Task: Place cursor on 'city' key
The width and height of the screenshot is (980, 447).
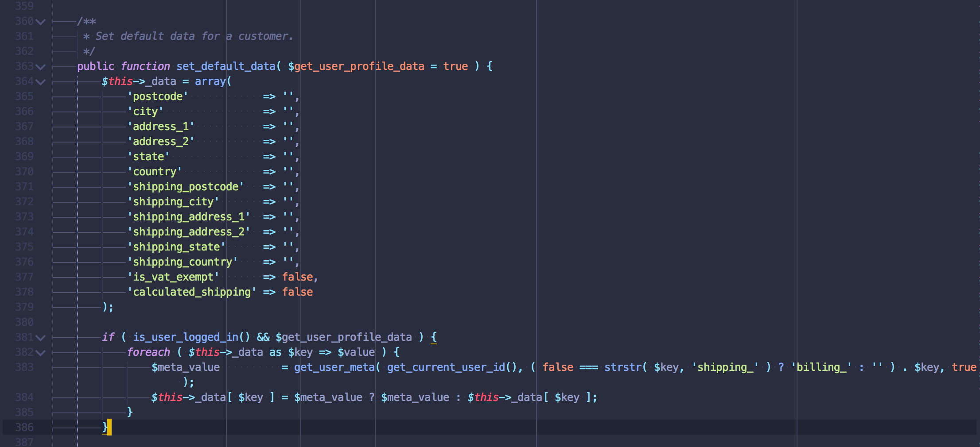Action: (145, 112)
